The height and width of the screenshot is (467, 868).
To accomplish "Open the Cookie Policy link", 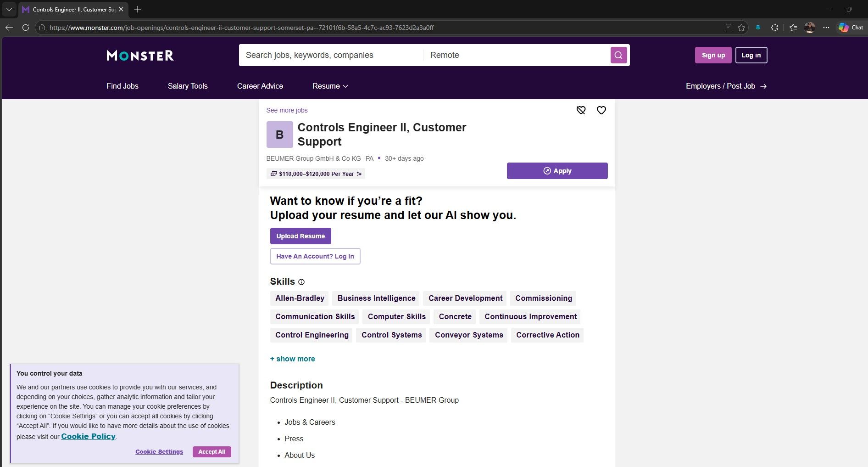I will (88, 436).
